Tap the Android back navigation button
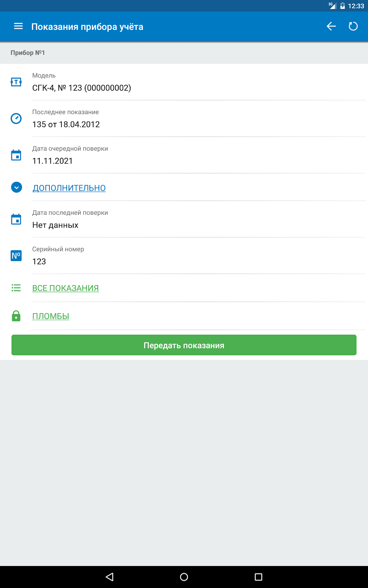Screen dimensions: 368x588 [x=110, y=577]
